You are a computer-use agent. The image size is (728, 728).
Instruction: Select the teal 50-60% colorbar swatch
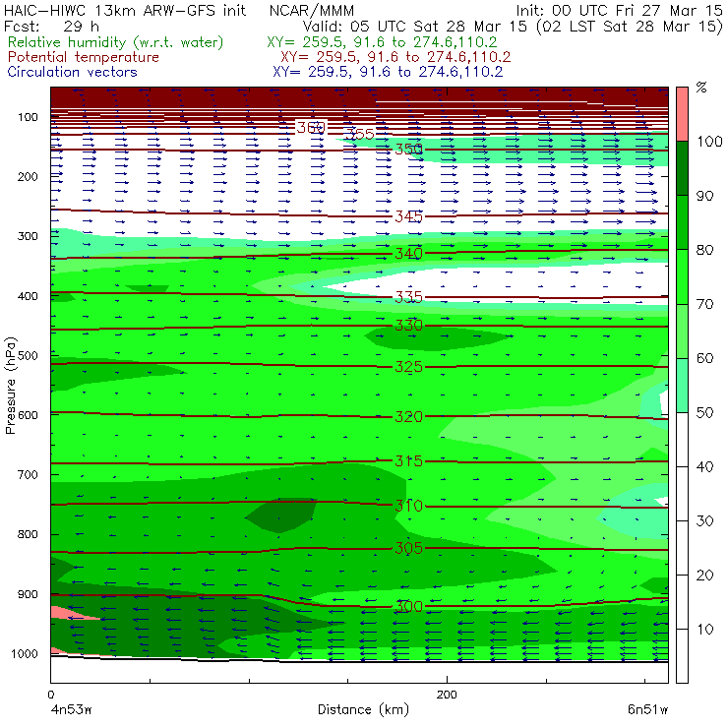[682, 386]
